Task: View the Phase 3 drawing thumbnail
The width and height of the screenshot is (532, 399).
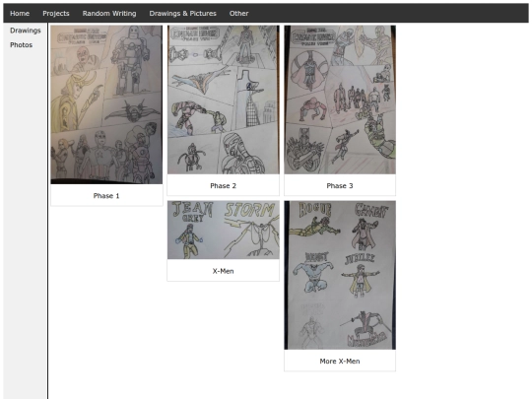Action: (340, 100)
